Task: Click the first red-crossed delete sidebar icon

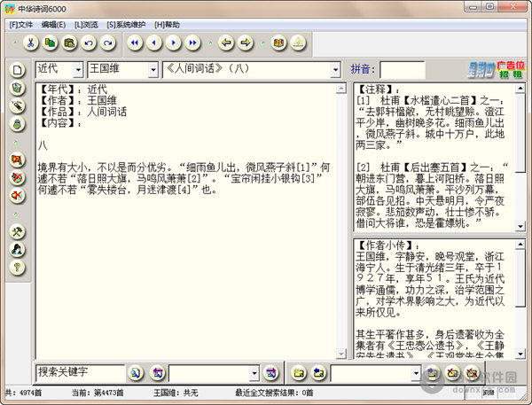Action: click(18, 160)
